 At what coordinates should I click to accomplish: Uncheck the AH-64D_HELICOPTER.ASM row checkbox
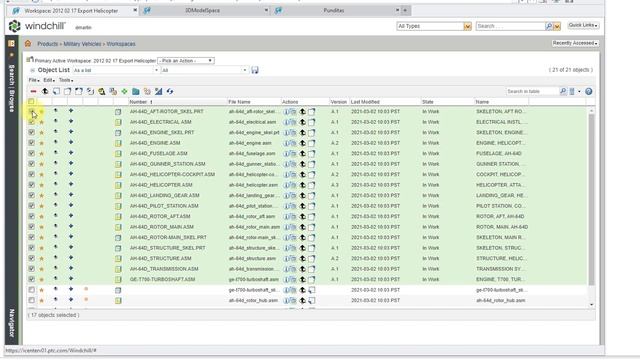[31, 185]
